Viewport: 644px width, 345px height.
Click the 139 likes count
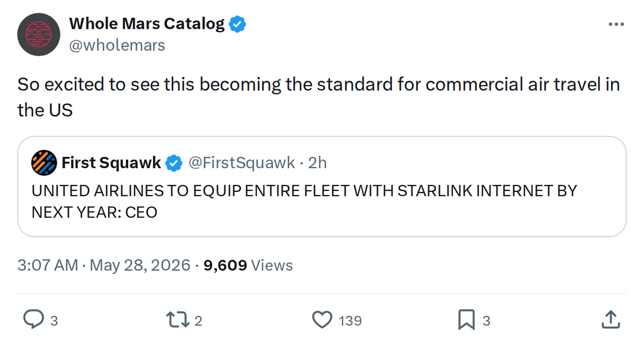[350, 321]
